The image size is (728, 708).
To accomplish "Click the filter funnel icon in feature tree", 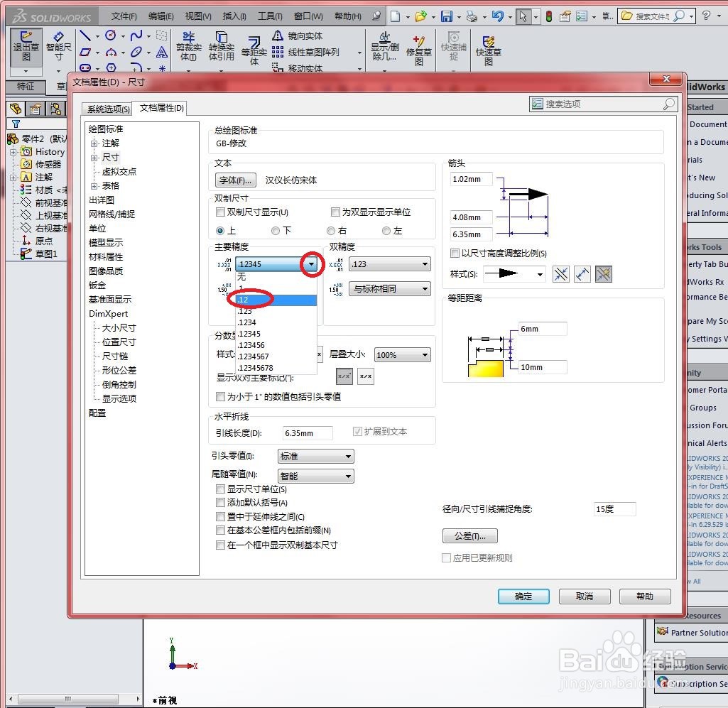I will (x=16, y=124).
